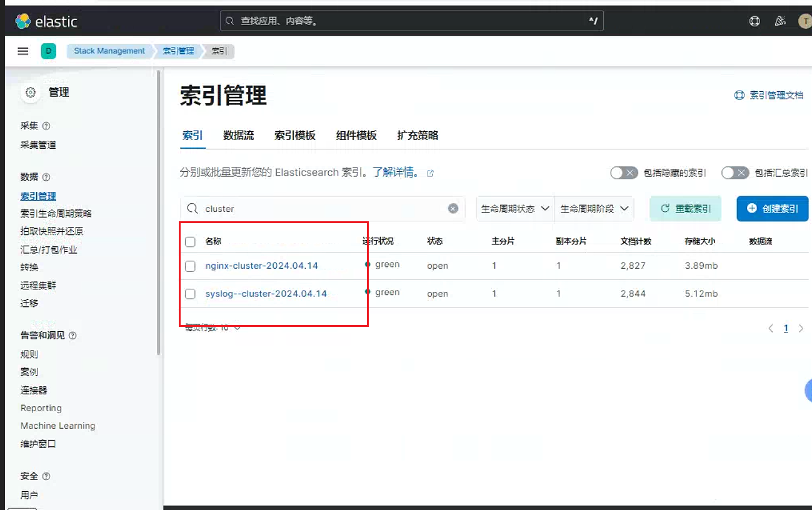Check the syslog--cluster-2024.04.14 row checkbox

pos(190,294)
